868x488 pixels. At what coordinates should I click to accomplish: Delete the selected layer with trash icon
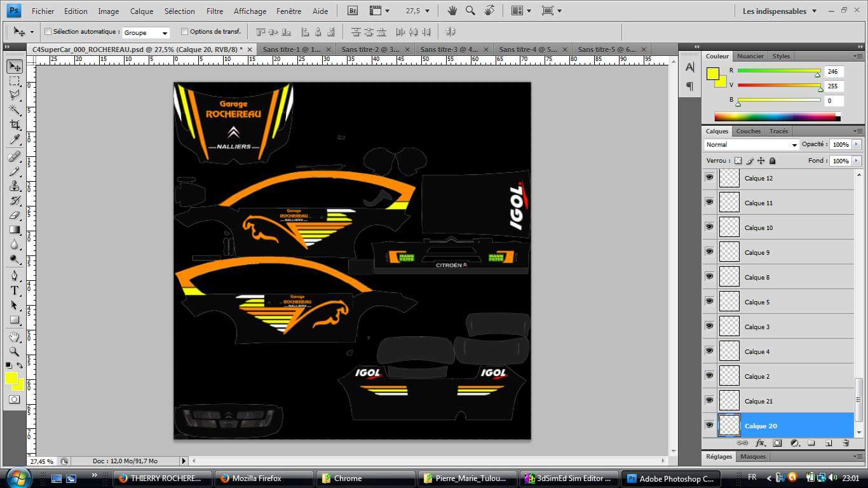point(846,443)
